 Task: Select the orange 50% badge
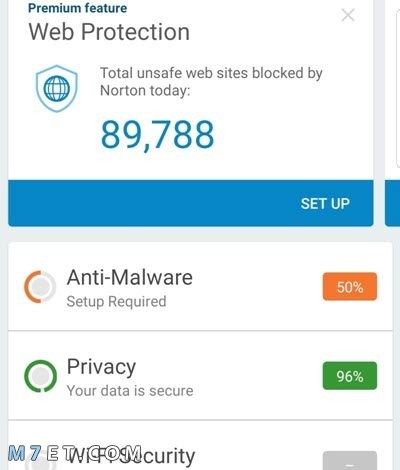pos(350,287)
